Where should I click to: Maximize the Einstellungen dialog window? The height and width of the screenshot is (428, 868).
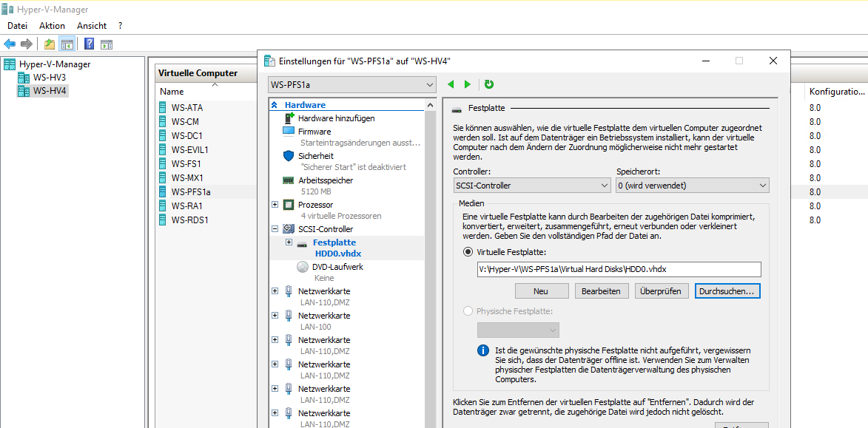point(739,61)
